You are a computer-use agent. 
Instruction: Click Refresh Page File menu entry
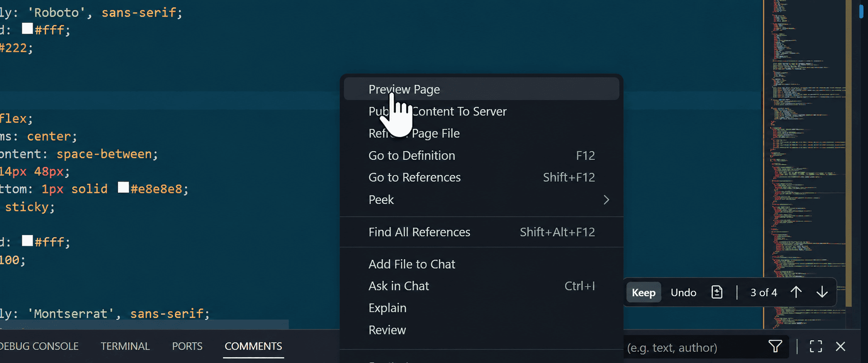tap(481, 133)
